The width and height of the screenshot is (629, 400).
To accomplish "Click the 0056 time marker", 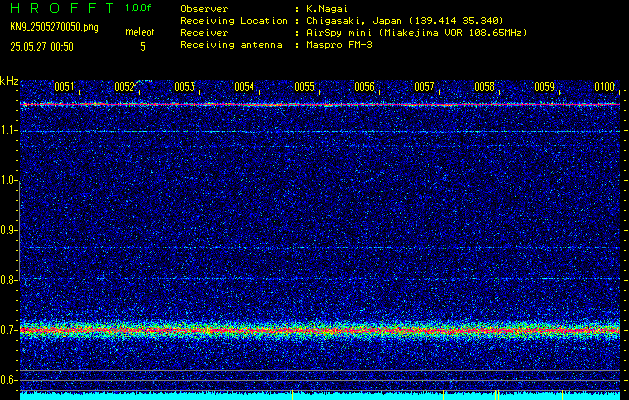I will point(365,87).
